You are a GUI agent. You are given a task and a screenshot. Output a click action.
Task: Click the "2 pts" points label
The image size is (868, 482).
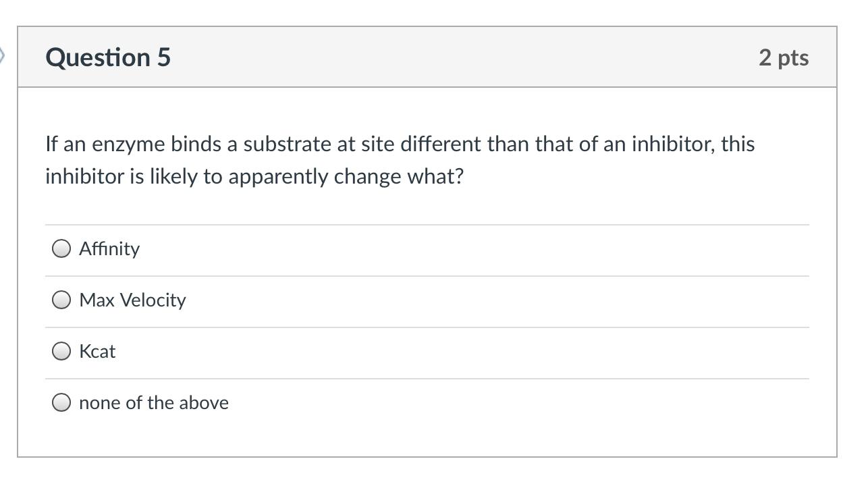(783, 57)
